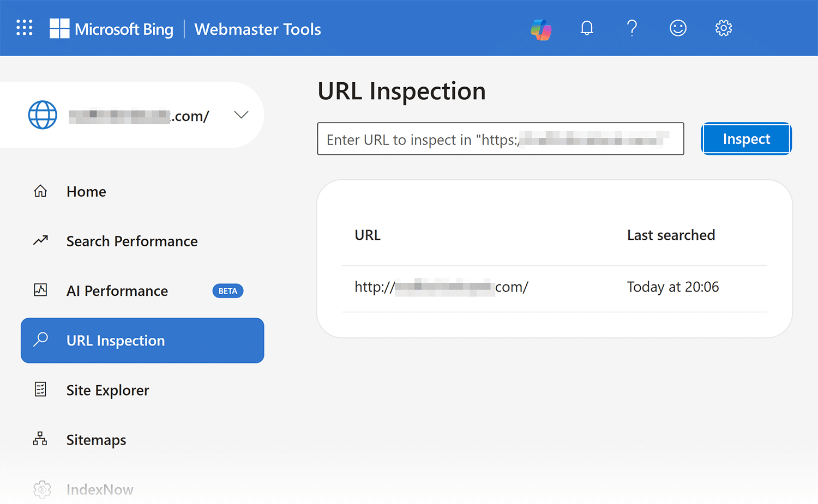818x504 pixels.
Task: Open notifications bell icon
Action: point(587,28)
